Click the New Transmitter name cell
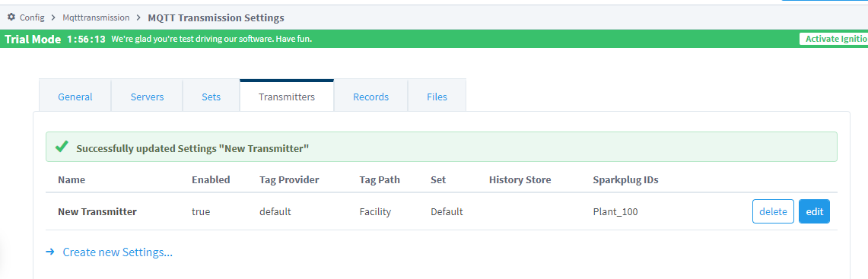868x279 pixels. click(x=97, y=211)
